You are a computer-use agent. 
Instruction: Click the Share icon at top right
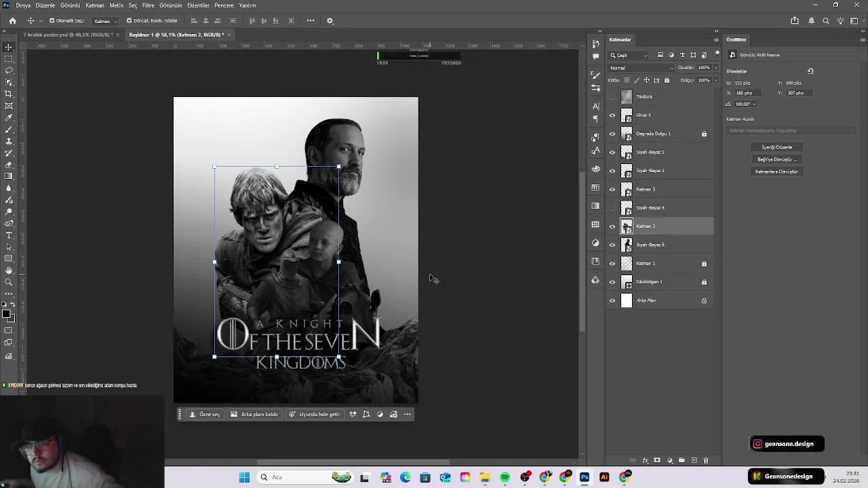[x=795, y=21]
